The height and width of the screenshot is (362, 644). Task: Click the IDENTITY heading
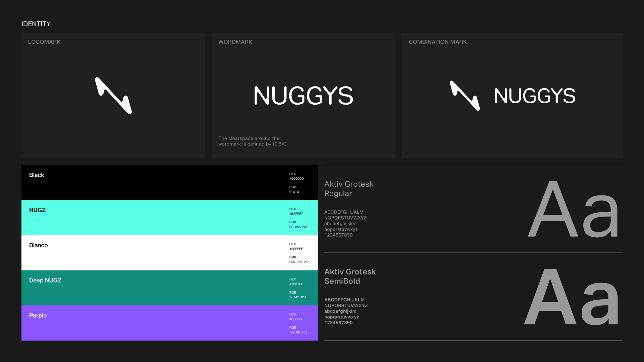point(36,24)
